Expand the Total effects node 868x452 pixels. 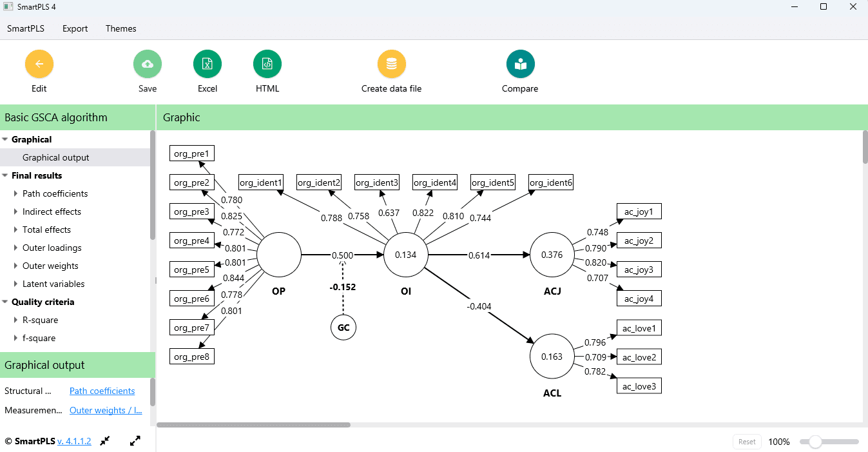tap(16, 230)
